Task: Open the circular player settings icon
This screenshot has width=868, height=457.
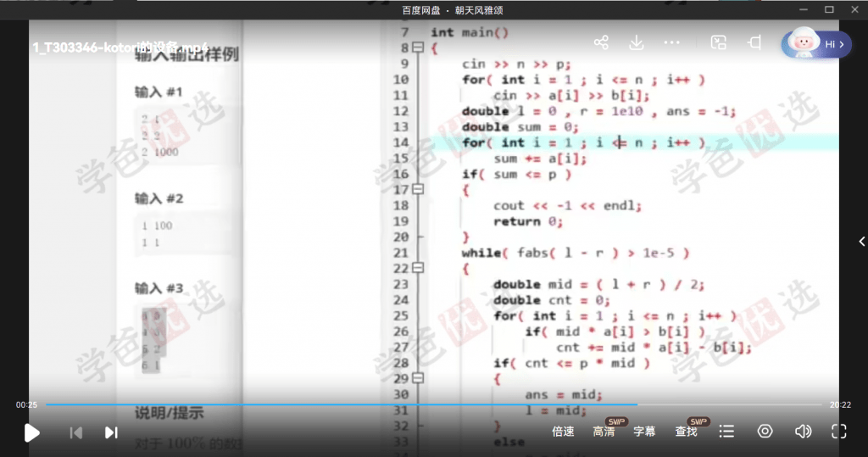Action: point(765,432)
